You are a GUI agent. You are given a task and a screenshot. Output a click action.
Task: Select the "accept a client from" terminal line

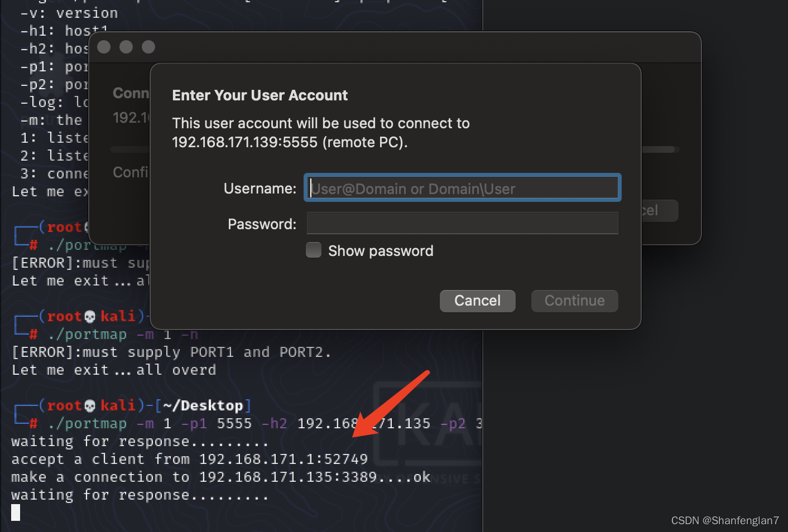point(189,459)
